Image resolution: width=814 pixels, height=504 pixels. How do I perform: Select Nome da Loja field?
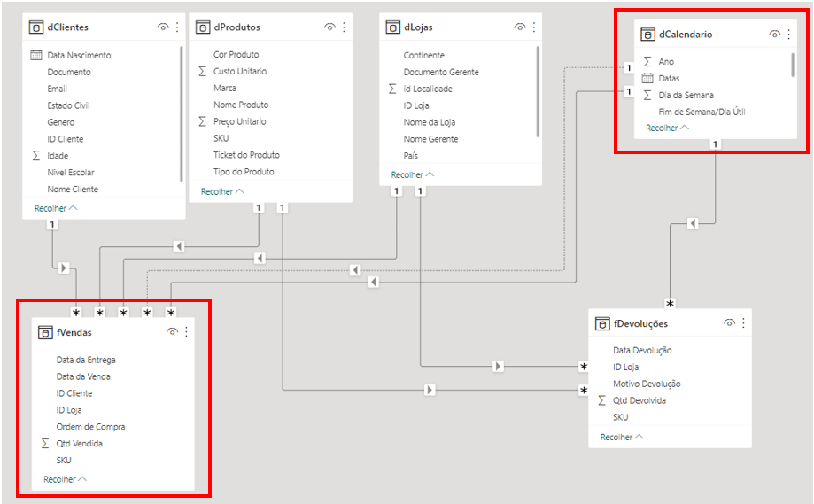coord(430,122)
